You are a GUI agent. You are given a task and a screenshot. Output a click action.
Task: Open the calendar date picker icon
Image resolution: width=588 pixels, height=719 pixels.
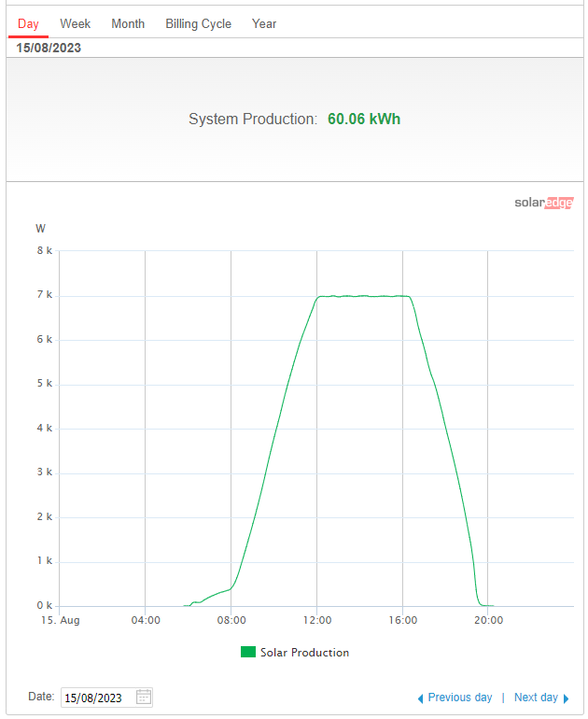[144, 697]
